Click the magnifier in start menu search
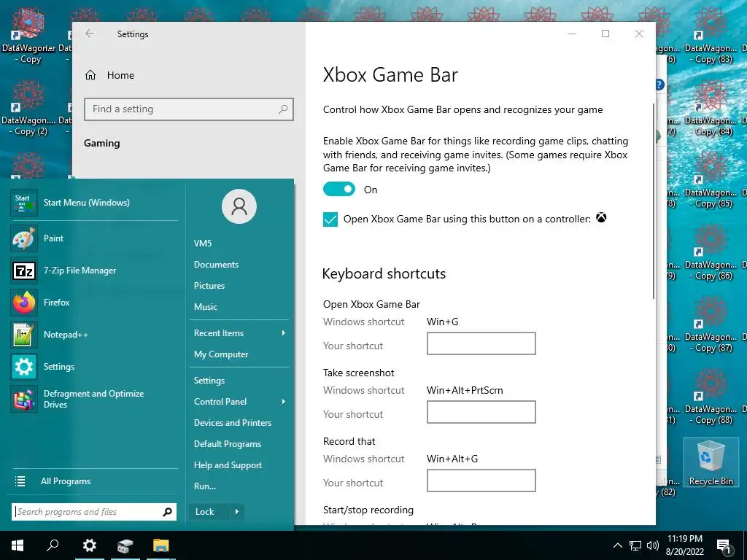 click(167, 512)
